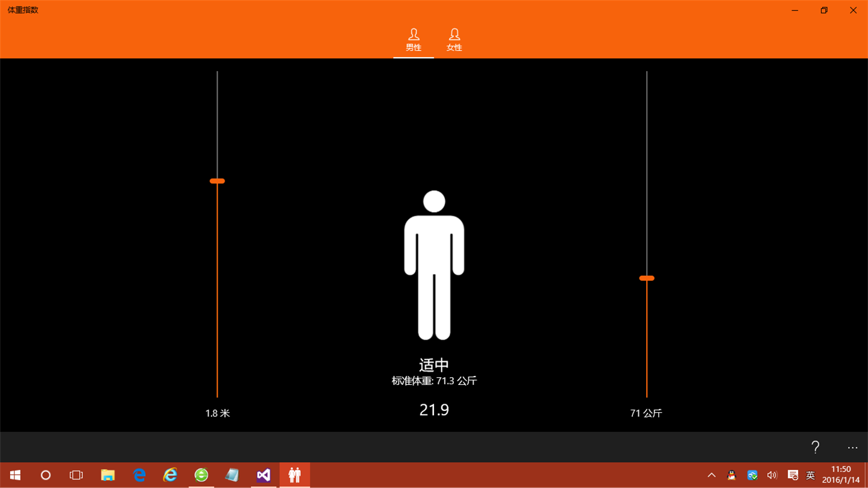
Task: Launch Internet Explorer from taskbar
Action: [171, 475]
